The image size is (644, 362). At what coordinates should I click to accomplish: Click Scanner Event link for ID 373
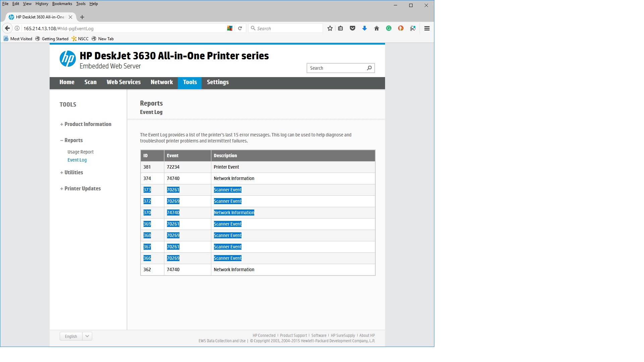(x=227, y=190)
